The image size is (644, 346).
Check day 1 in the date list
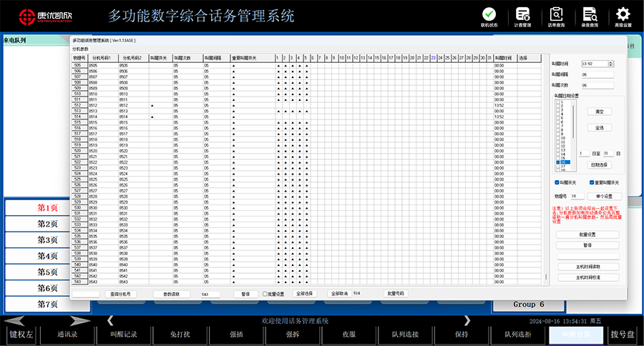click(557, 102)
